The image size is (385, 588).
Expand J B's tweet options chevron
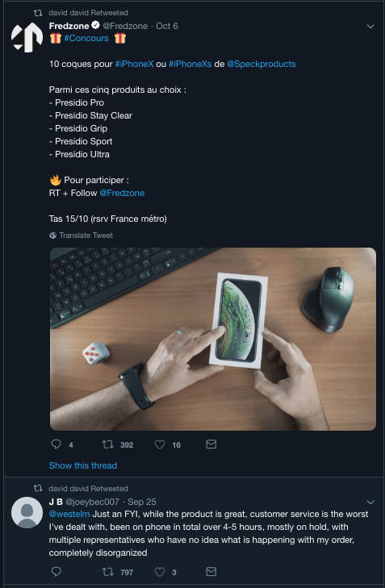(x=370, y=502)
